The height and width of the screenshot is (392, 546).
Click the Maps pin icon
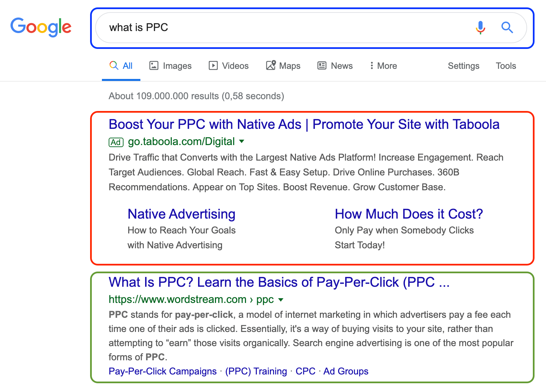(x=271, y=65)
